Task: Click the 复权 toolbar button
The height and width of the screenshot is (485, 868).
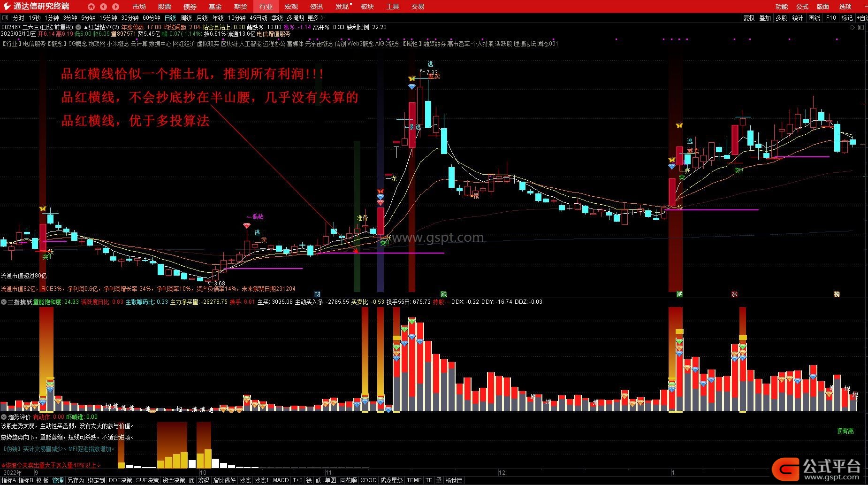Action: (749, 18)
